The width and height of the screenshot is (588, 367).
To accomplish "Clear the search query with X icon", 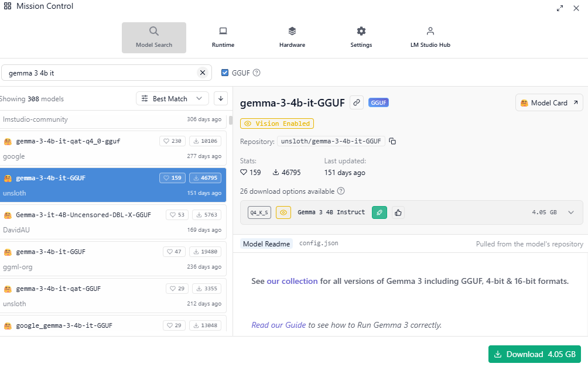I will coord(203,73).
